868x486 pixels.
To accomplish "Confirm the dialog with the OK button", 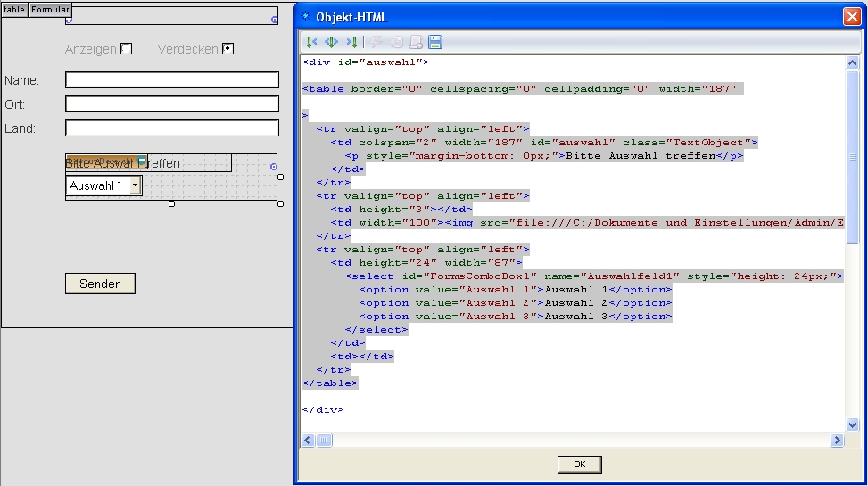I will [579, 464].
